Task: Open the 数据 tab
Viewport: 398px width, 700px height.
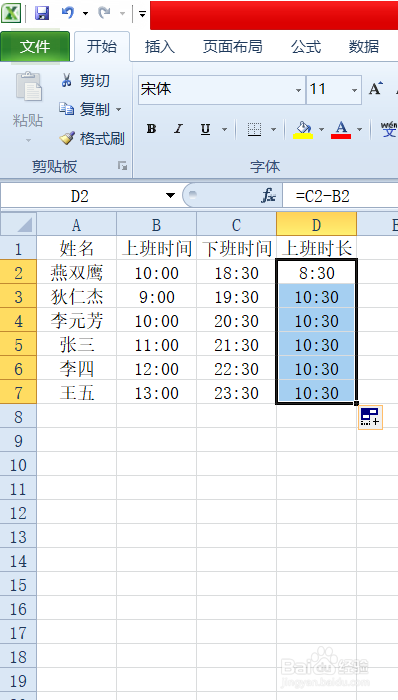Action: 364,46
